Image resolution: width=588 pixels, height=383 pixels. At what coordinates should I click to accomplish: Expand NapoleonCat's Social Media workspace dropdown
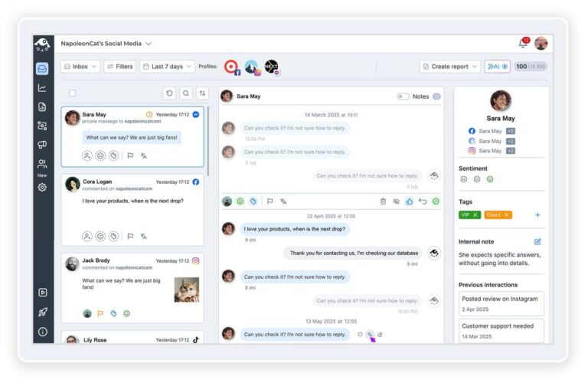pos(149,44)
